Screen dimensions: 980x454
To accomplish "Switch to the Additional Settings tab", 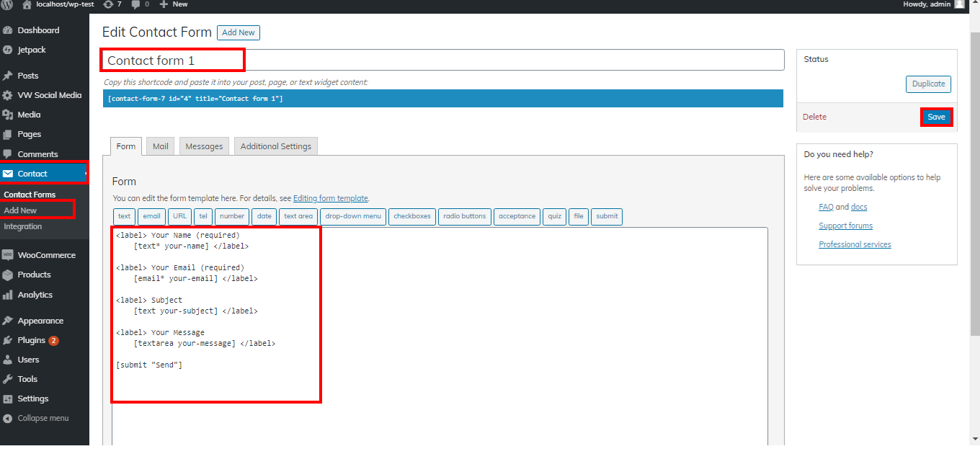I will pyautogui.click(x=275, y=146).
